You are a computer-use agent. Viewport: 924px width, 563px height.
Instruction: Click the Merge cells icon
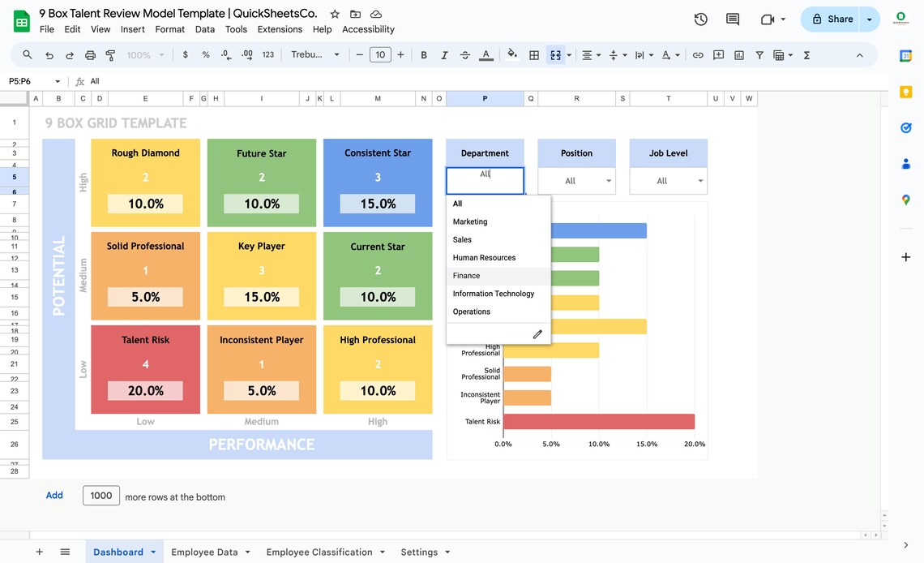pos(554,54)
